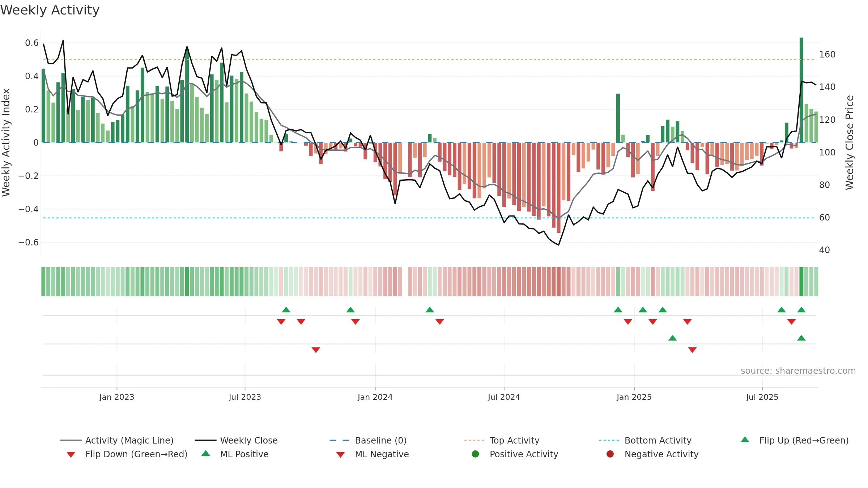
Task: Click the 0.4 tick on the left axis
Action: pyautogui.click(x=32, y=76)
